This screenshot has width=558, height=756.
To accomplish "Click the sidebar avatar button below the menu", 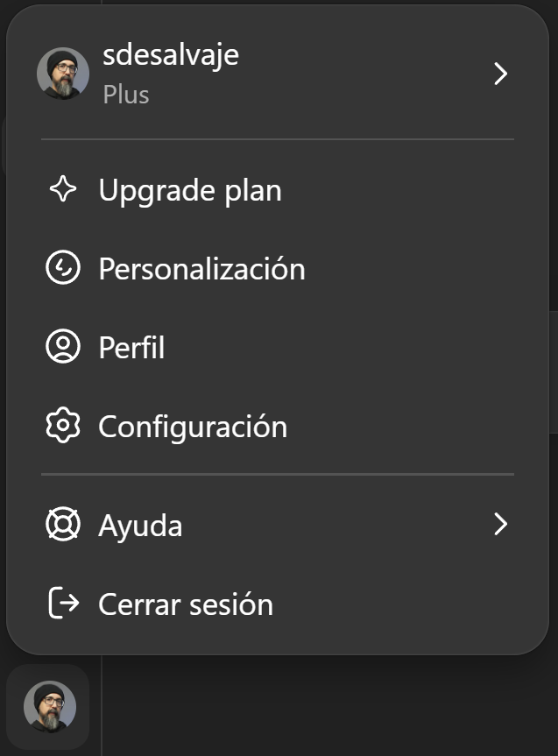I will click(x=48, y=706).
